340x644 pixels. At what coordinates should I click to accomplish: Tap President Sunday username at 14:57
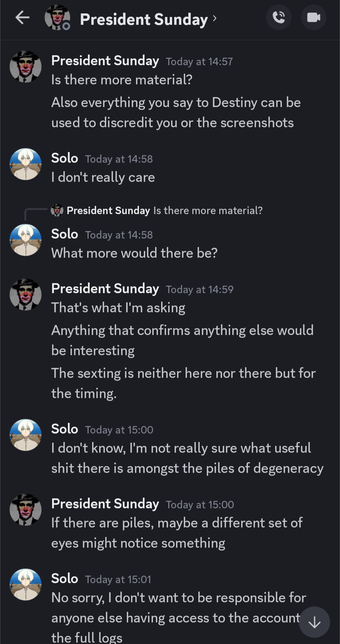[105, 61]
